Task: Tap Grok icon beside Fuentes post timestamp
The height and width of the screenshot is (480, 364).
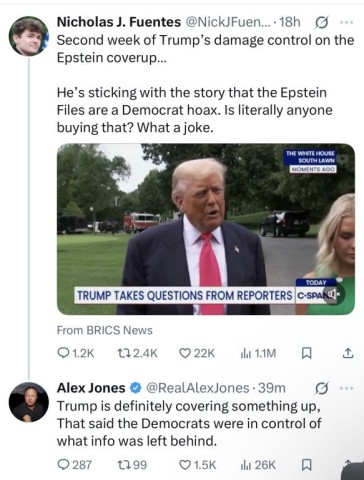Action: (322, 22)
